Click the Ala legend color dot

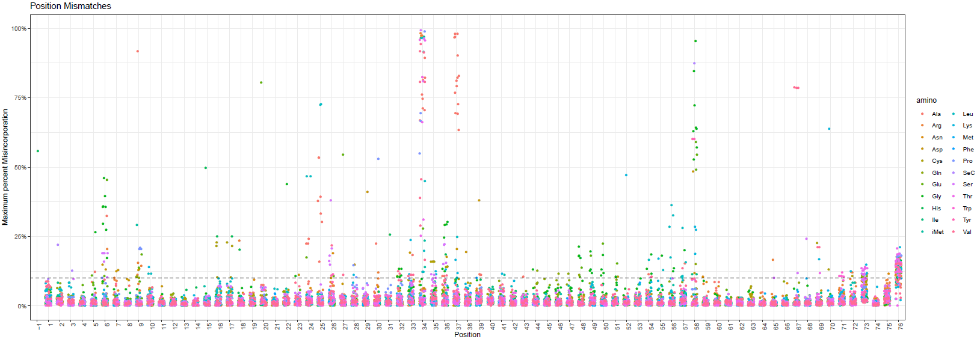(x=922, y=114)
